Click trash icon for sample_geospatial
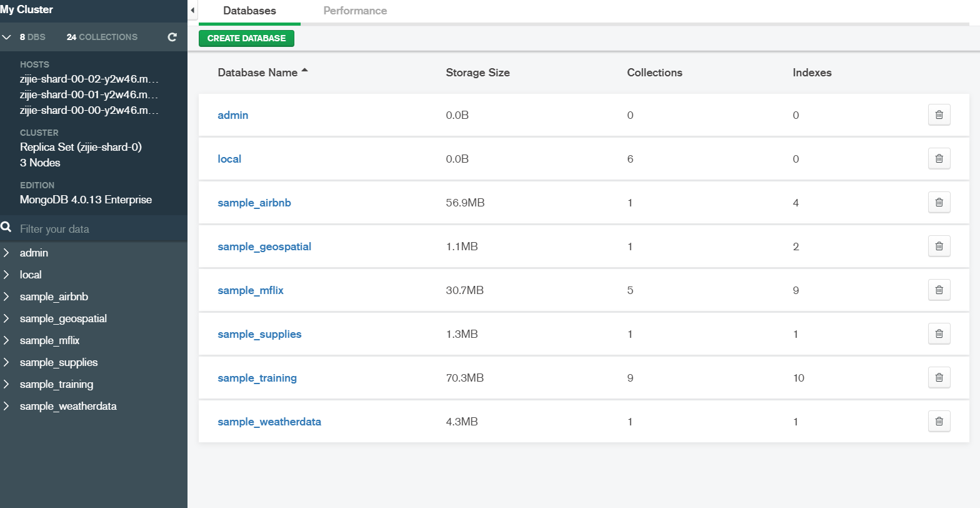 click(x=939, y=246)
